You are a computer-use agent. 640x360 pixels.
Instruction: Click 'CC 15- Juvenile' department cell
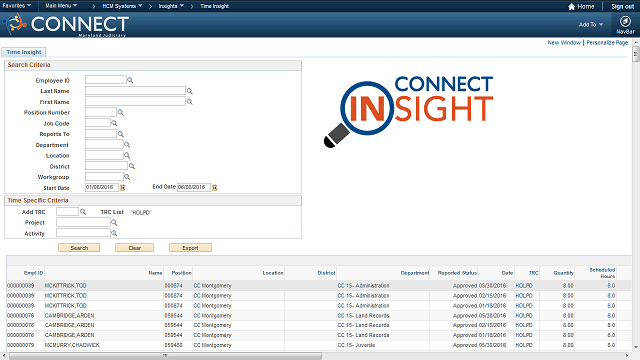pyautogui.click(x=356, y=345)
